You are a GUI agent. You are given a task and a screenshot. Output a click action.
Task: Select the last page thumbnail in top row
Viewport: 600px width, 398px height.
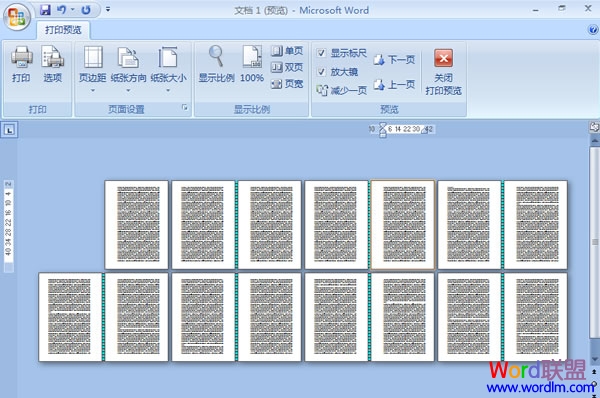coord(536,225)
